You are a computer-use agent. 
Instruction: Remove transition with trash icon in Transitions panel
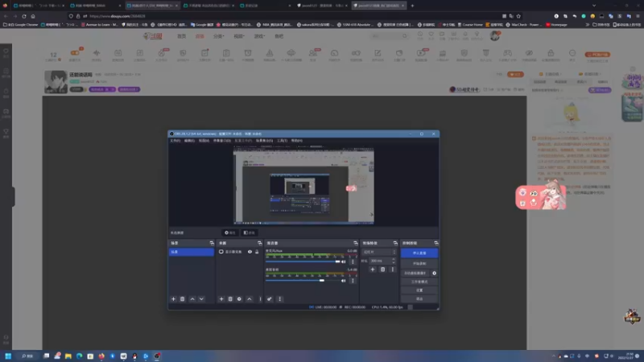point(382,269)
